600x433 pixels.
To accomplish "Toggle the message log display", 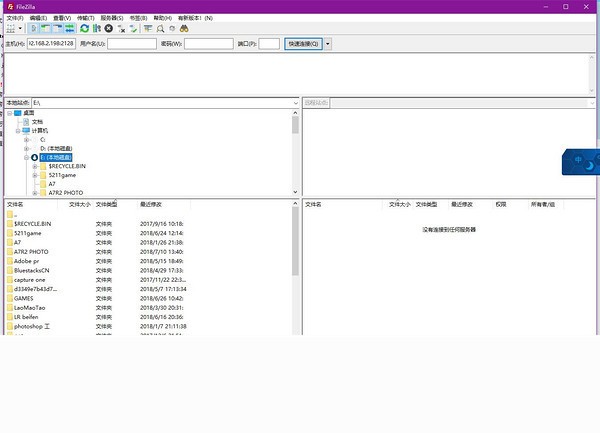I will (34, 28).
